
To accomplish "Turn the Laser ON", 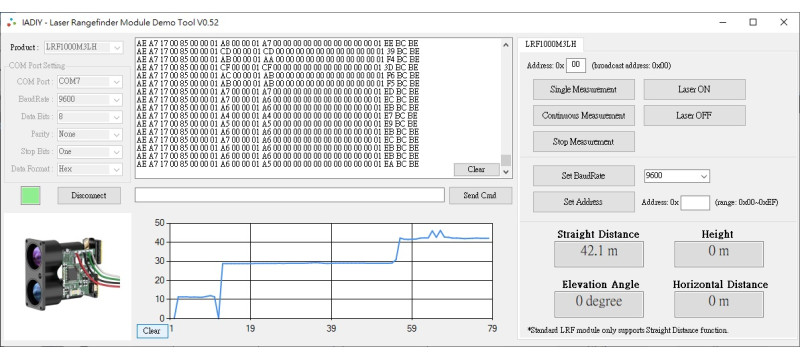I will coord(694,89).
